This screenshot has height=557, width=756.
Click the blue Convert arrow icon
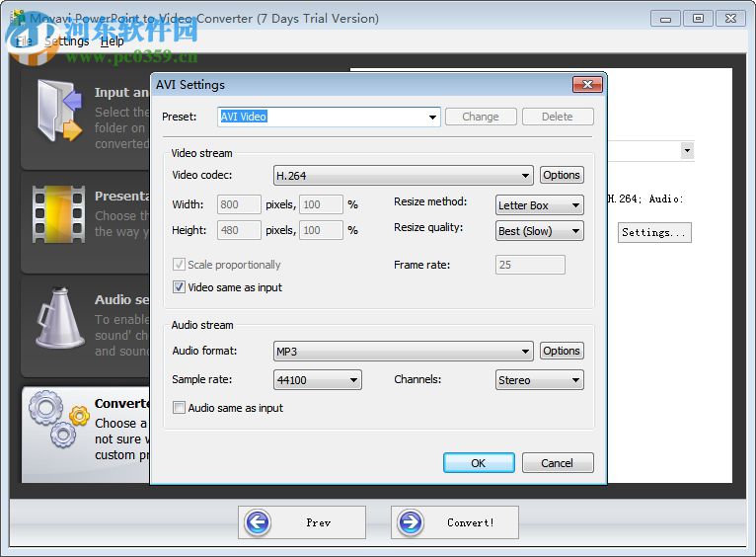coord(411,522)
